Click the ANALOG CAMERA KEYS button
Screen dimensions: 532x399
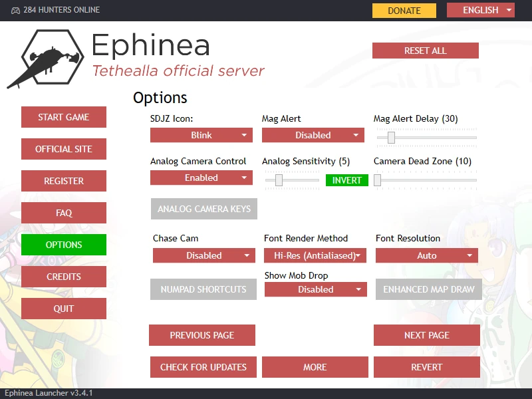pos(203,209)
